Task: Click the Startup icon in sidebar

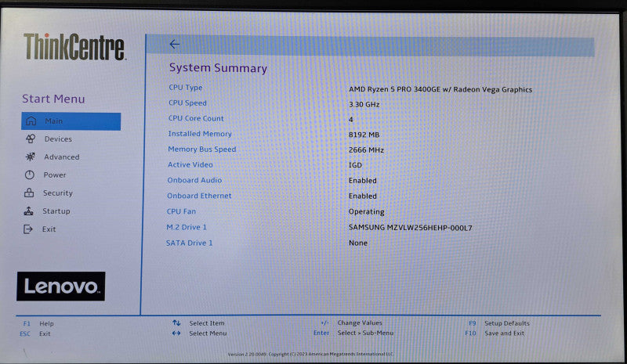Action: (x=28, y=211)
